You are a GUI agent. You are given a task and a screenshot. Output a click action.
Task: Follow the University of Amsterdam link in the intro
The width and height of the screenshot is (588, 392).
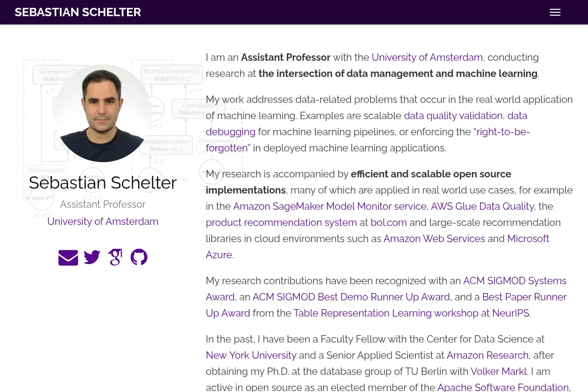coord(427,57)
